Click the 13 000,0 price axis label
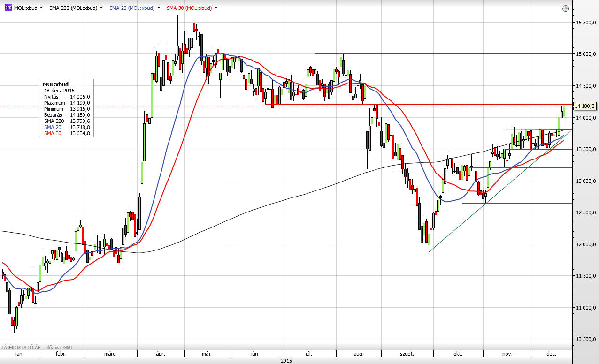599x364 pixels. tap(586, 181)
